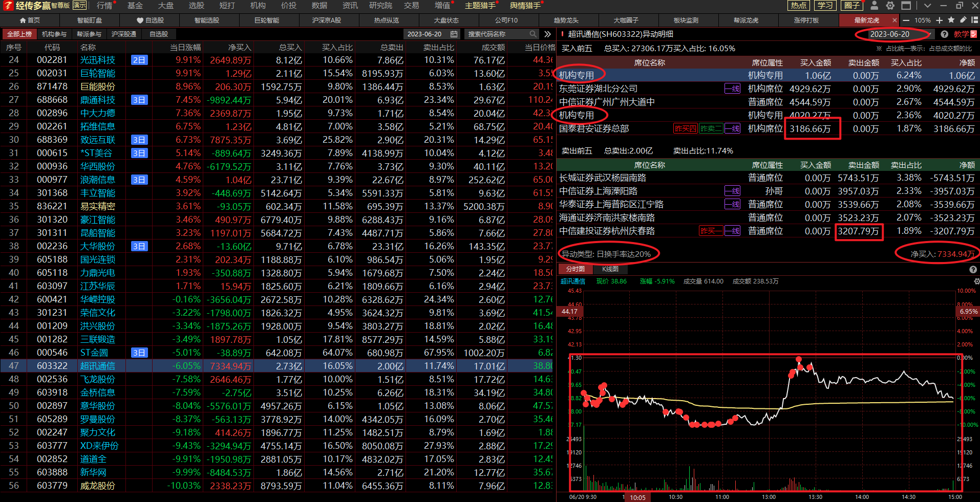This screenshot has height=502, width=980.
Task: Click the 经传多赢 logo icon
Action: click(8, 6)
